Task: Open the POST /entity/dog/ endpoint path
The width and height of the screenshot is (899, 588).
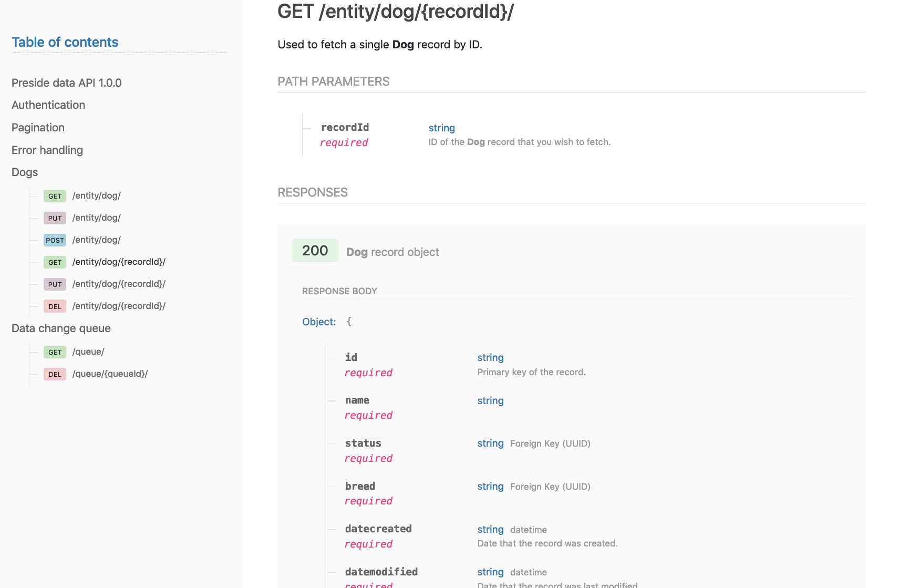Action: [97, 240]
